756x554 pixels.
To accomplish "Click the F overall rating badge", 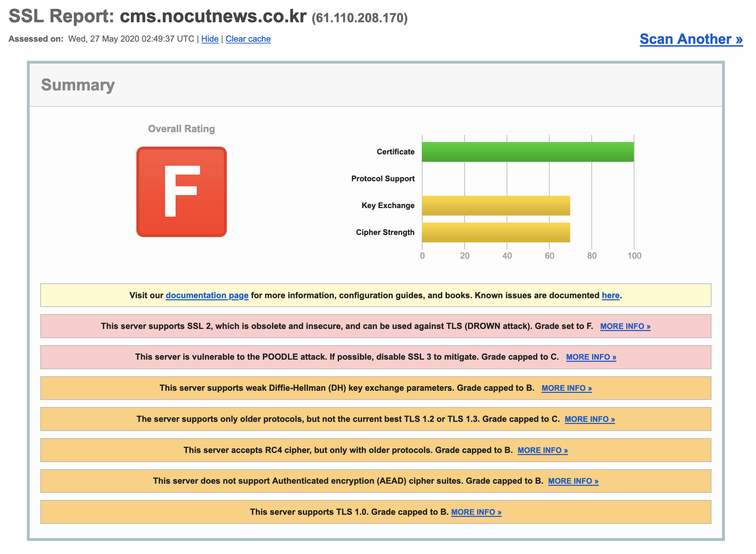I will coord(181,192).
